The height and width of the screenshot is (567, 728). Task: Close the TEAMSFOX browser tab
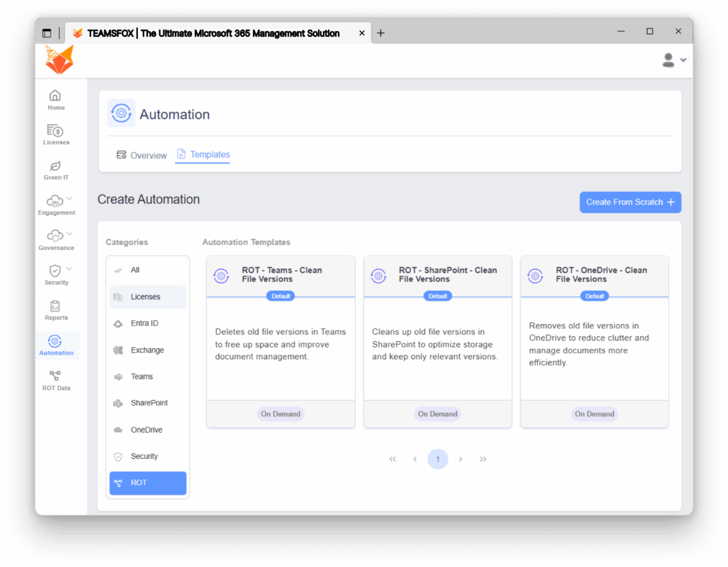(x=362, y=33)
